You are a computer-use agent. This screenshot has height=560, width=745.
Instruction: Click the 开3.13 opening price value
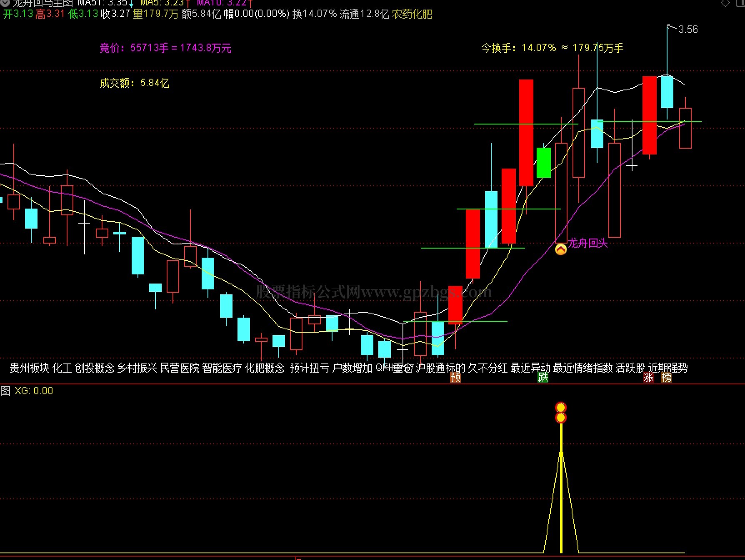pos(18,14)
